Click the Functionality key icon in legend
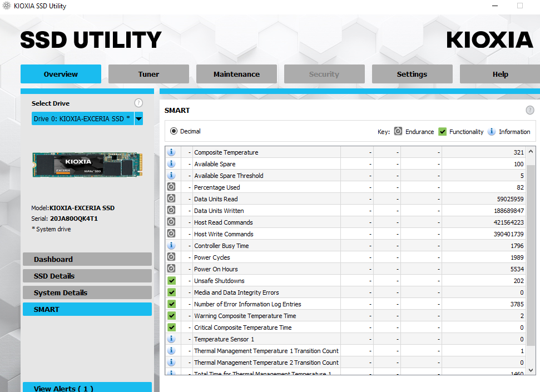 (442, 132)
